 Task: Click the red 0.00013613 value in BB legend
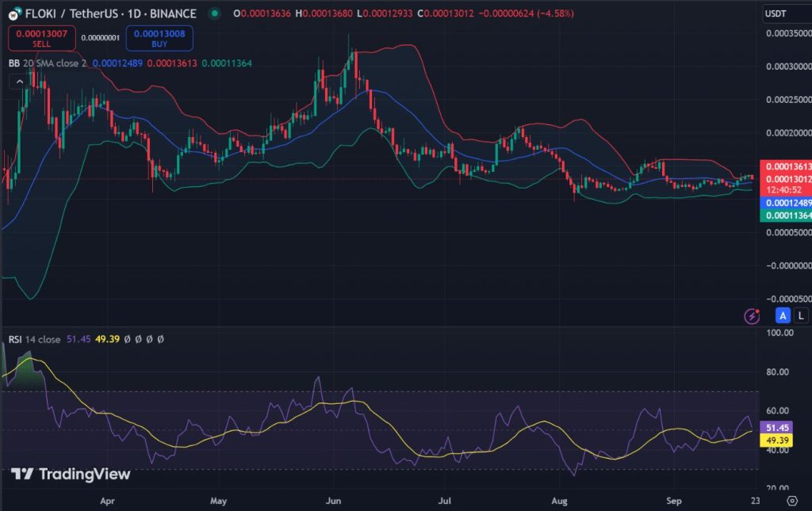point(172,63)
